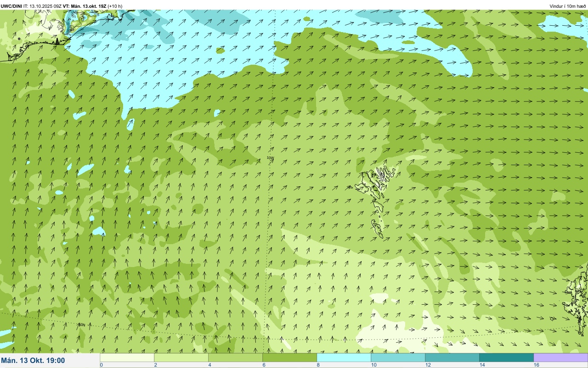Click the legend value '2'
Image resolution: width=588 pixels, height=368 pixels.
(155, 365)
